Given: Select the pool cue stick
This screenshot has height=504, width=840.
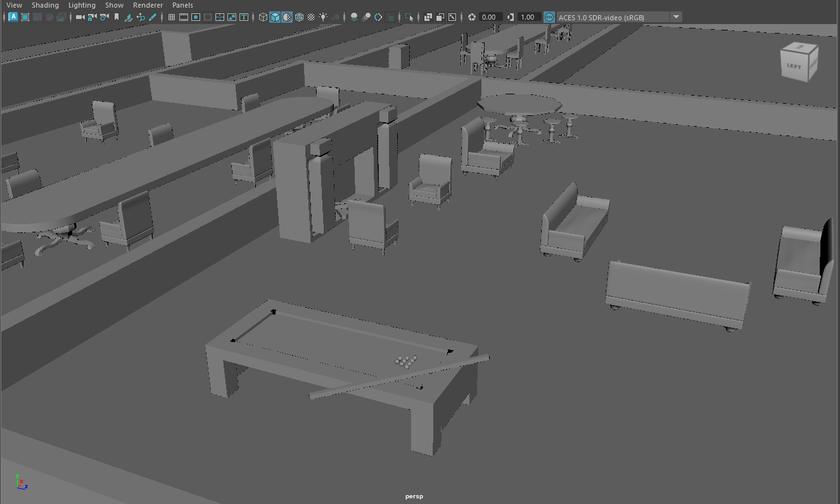Looking at the screenshot, I should click(399, 377).
